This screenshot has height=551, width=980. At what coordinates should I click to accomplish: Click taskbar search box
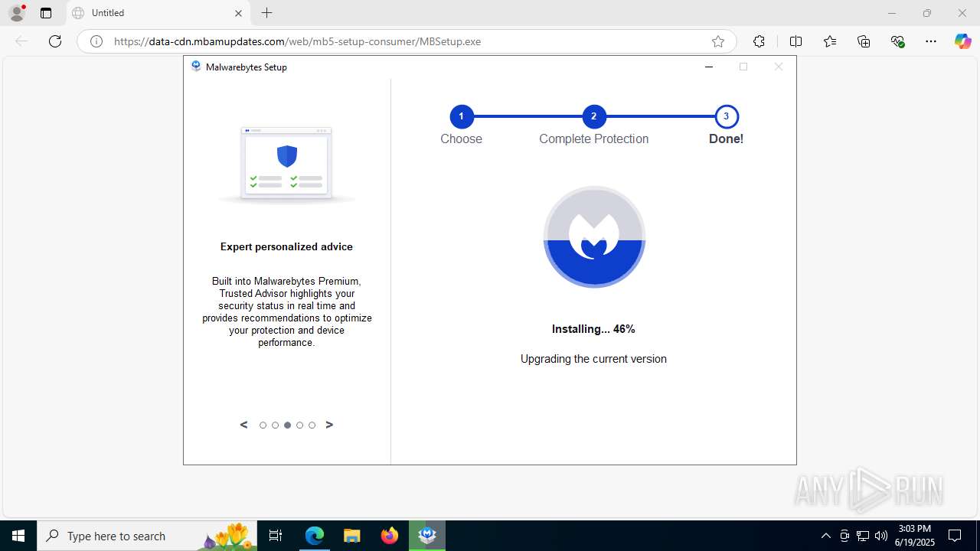click(x=147, y=536)
